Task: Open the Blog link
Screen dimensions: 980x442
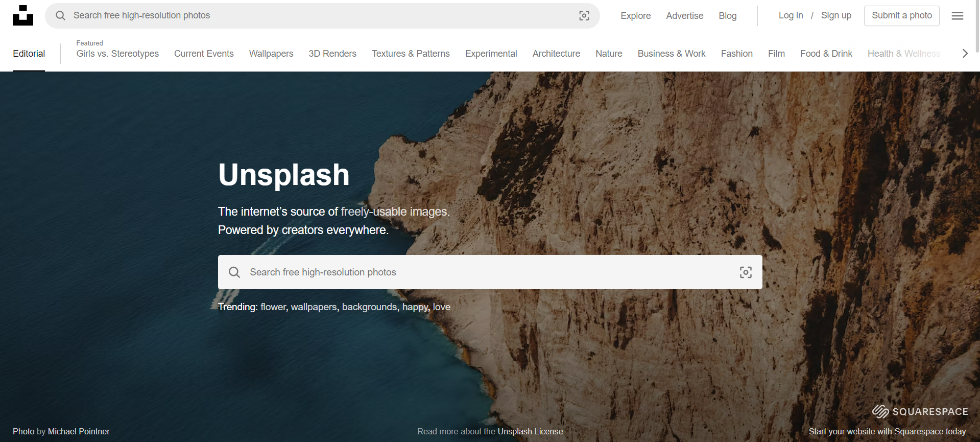Action: point(727,16)
